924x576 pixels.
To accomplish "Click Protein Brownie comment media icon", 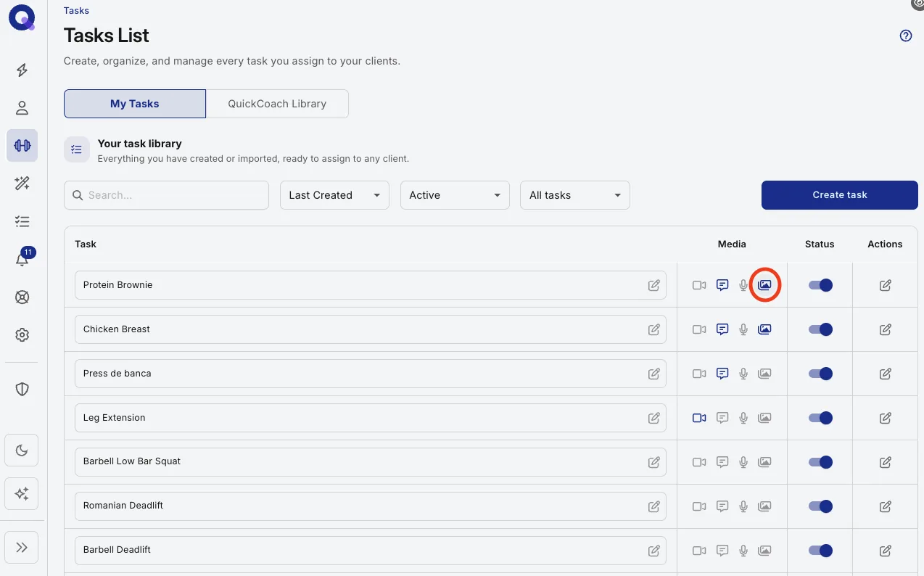I will pyautogui.click(x=722, y=285).
